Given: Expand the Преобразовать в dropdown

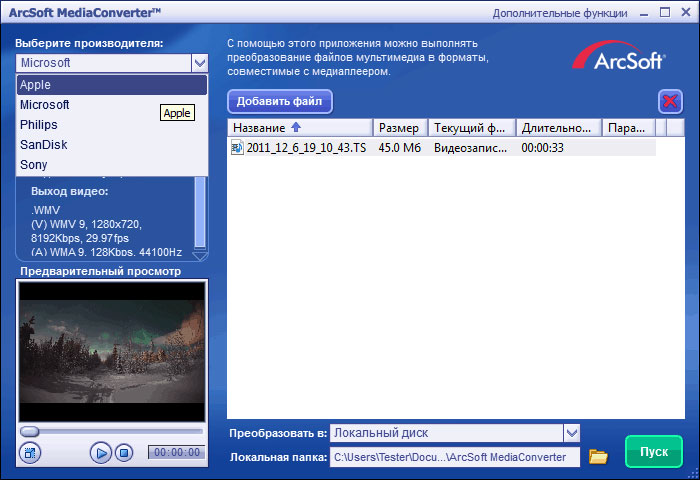Looking at the screenshot, I should click(571, 433).
